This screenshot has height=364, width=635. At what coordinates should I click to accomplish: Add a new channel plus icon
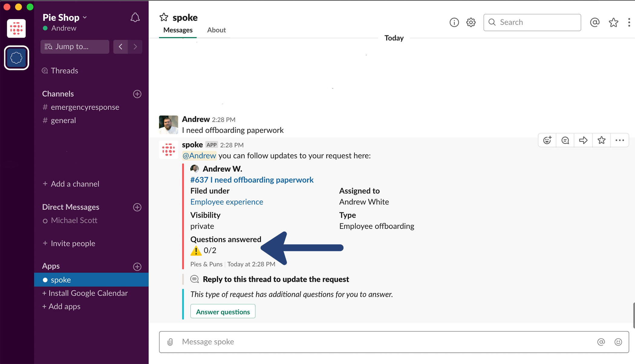point(137,94)
